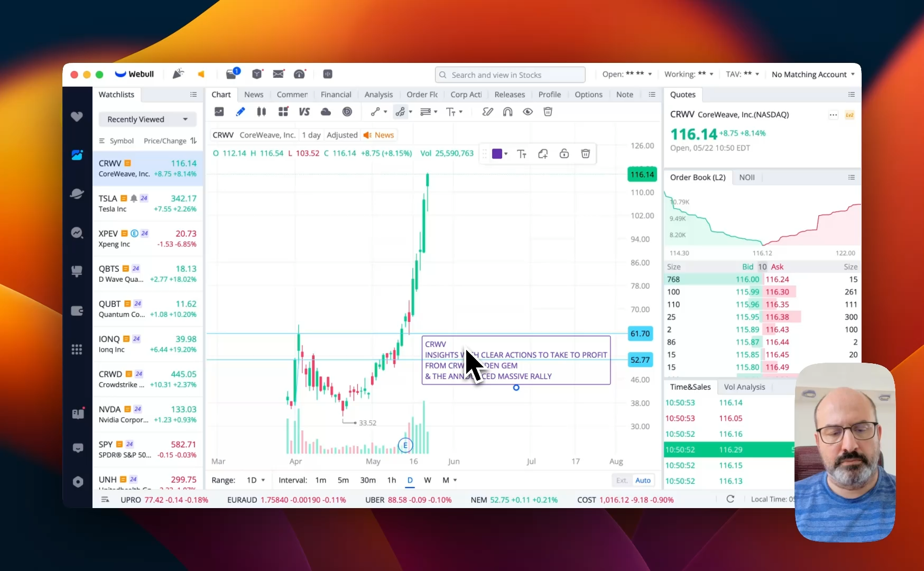Switch to the News tab
Image resolution: width=924 pixels, height=571 pixels.
[254, 94]
